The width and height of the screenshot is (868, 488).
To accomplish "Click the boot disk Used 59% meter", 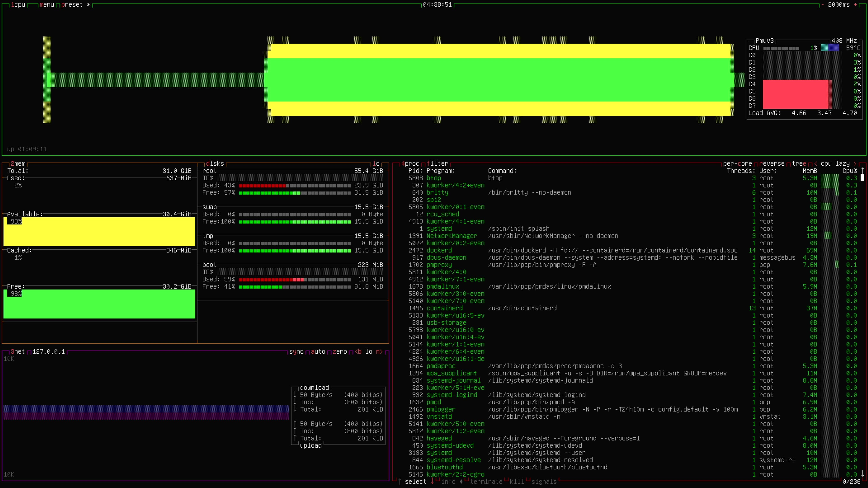I will coord(295,279).
